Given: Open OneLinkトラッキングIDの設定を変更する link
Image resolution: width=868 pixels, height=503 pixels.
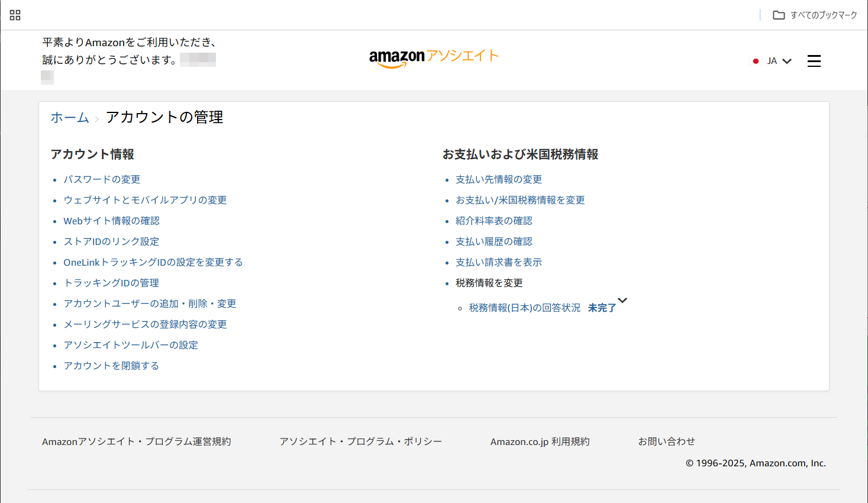Looking at the screenshot, I should (x=153, y=262).
